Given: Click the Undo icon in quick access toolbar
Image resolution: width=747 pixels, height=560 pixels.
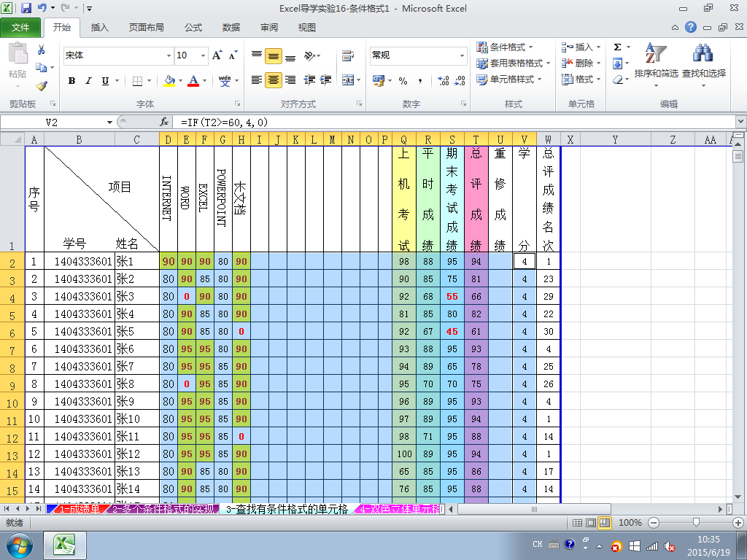Looking at the screenshot, I should coord(42,7).
